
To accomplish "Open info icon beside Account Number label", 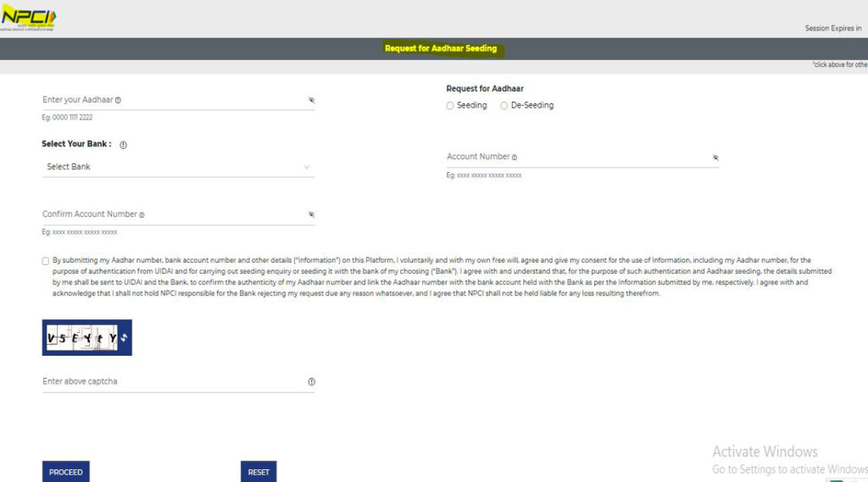I will 515,158.
